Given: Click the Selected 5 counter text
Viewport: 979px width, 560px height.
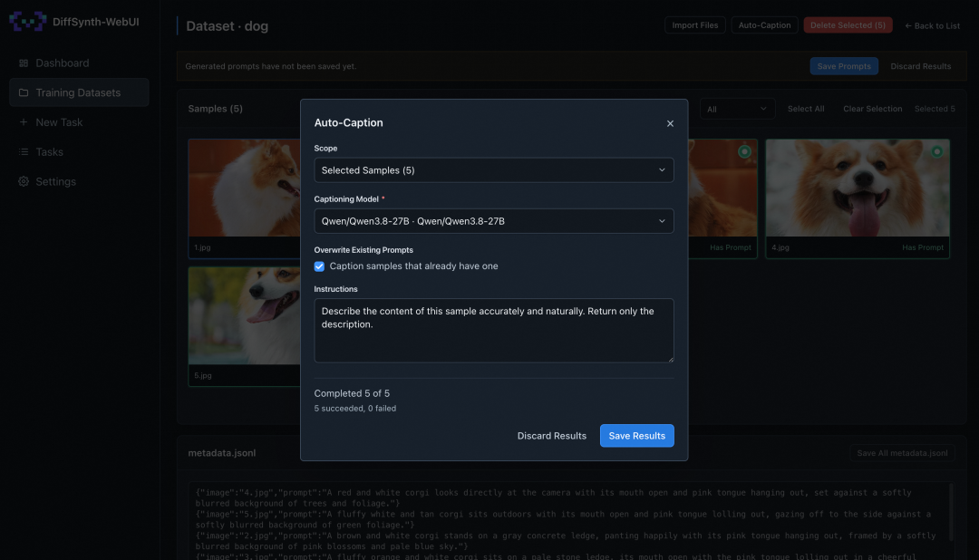Looking at the screenshot, I should coord(935,109).
